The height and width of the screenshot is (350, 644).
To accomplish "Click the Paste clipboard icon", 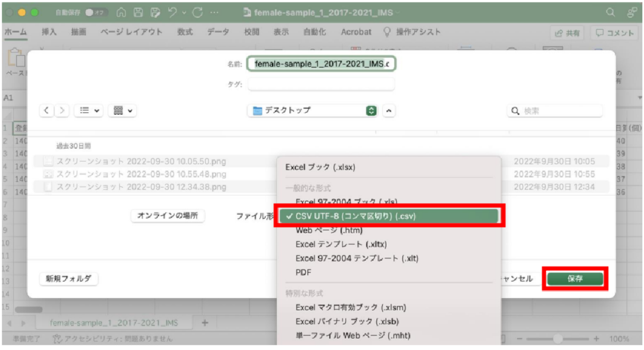I will [17, 58].
